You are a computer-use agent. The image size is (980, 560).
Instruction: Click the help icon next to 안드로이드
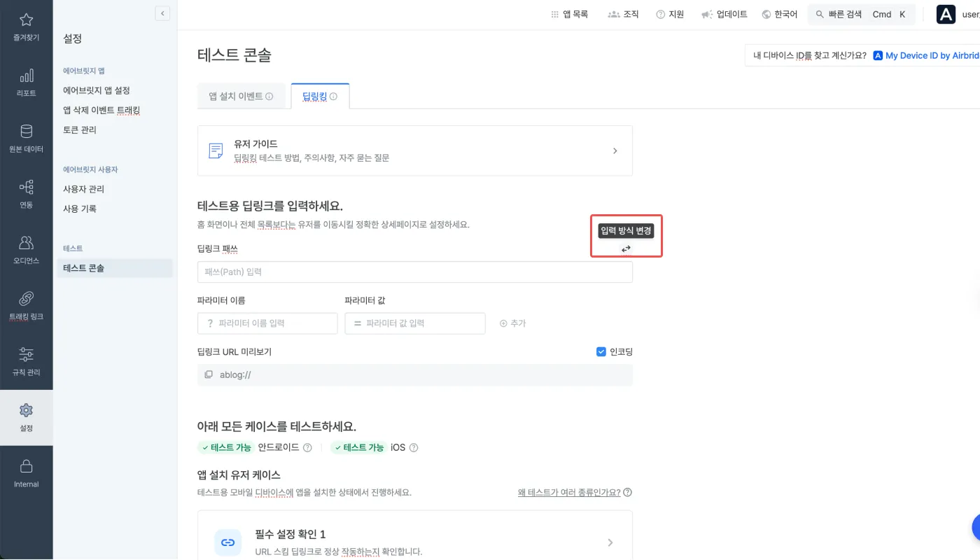click(x=307, y=448)
